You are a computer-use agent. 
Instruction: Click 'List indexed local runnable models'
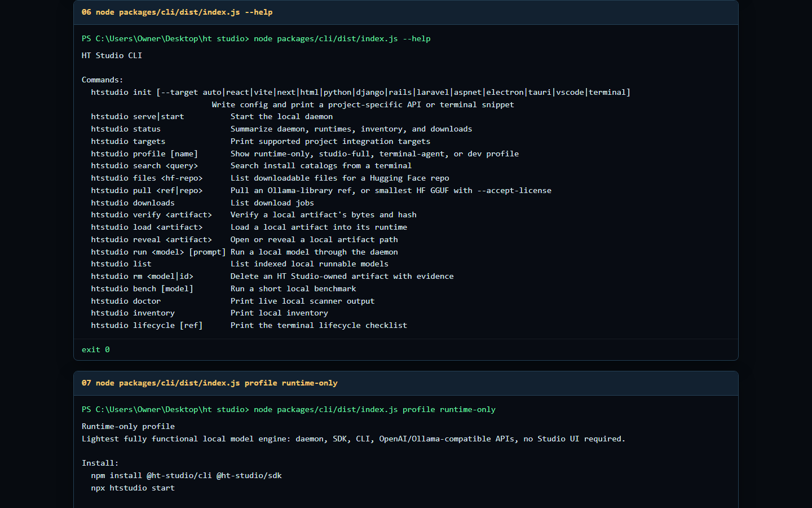310,264
